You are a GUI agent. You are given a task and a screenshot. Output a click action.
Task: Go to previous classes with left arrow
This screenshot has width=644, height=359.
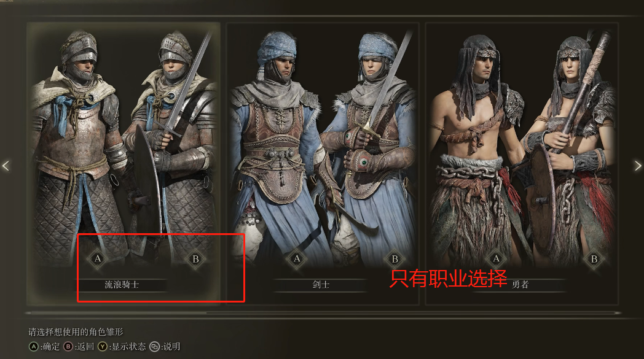[x=6, y=166]
